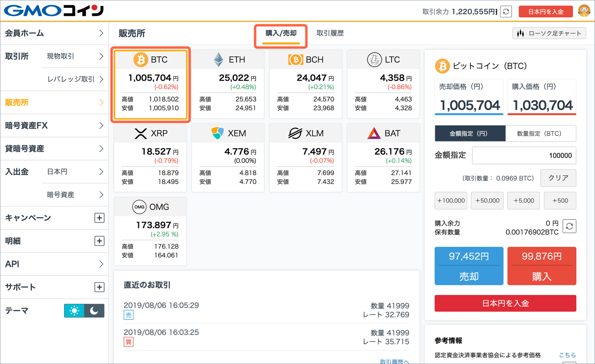Focus the 金額指定 amount input field
This screenshot has height=364, width=595.
[x=524, y=155]
